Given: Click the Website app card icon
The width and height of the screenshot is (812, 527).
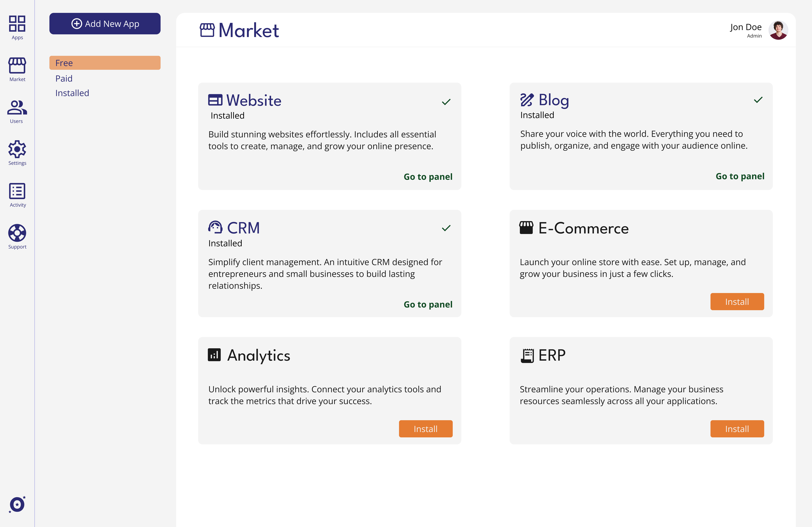Looking at the screenshot, I should (x=215, y=100).
